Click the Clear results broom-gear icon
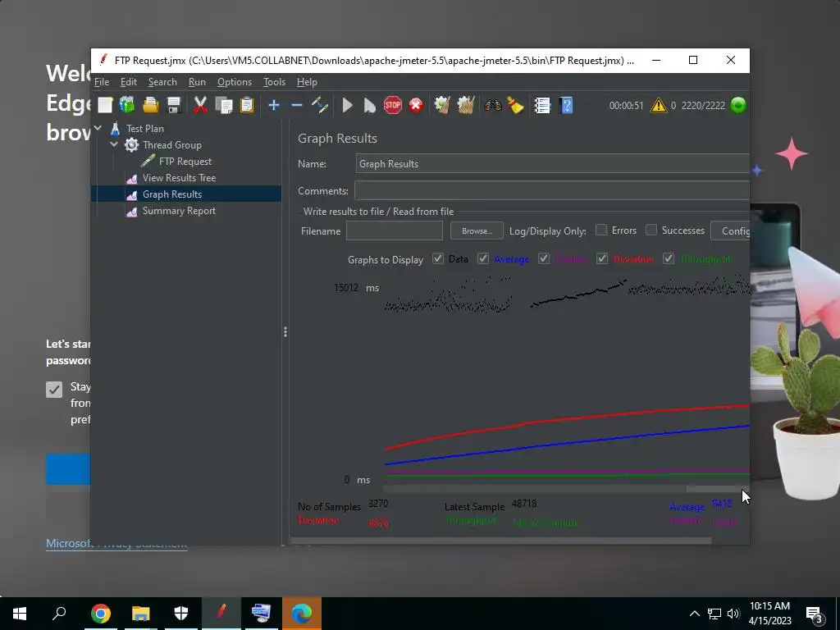 tap(442, 105)
